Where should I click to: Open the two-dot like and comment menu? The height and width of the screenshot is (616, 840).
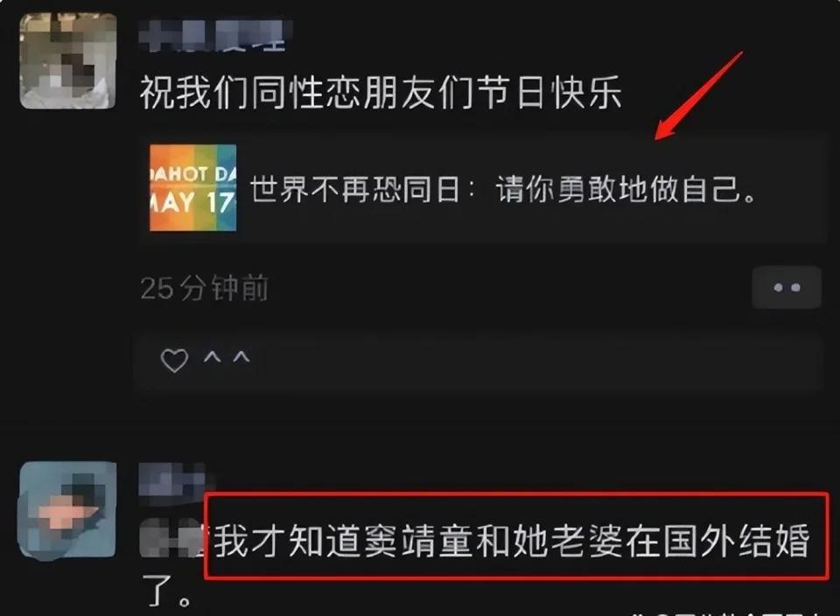pos(786,288)
